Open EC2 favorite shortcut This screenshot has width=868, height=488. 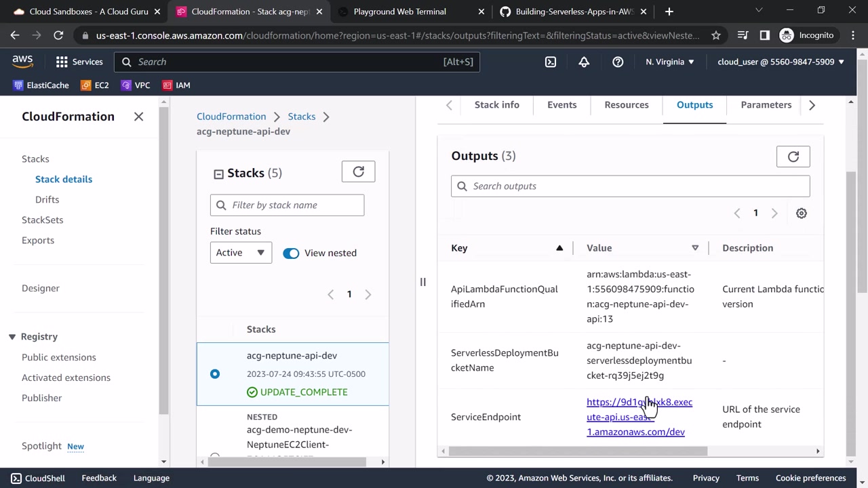95,85
